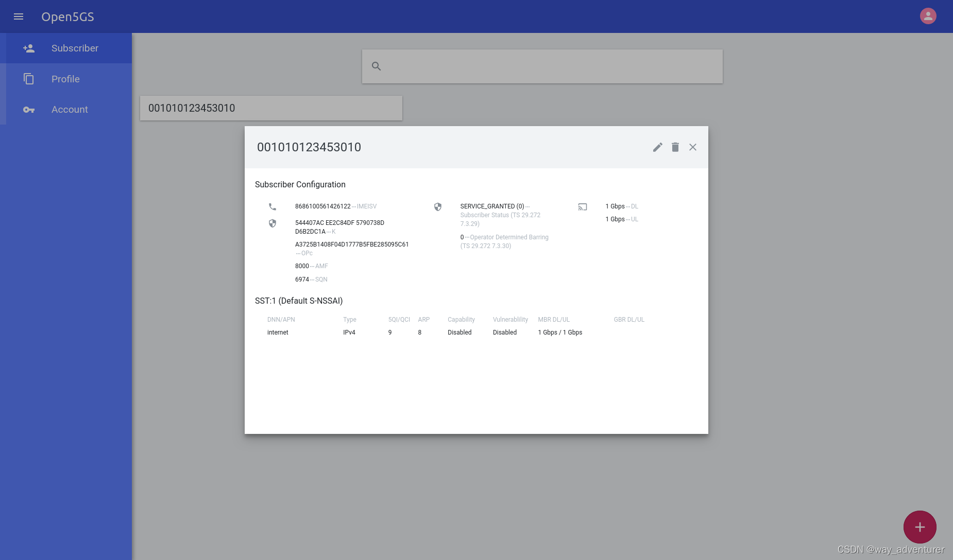Click the security shield icon beside K
Image resolution: width=953 pixels, height=560 pixels.
(273, 223)
